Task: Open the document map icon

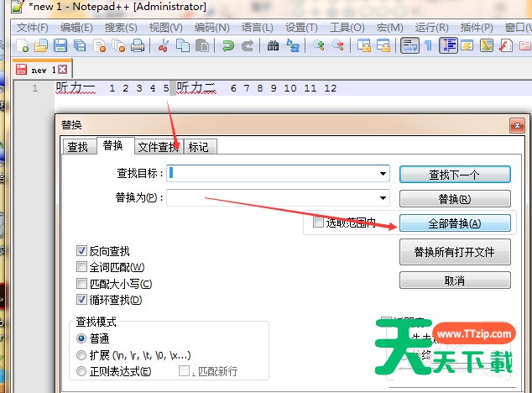Action: click(x=487, y=45)
